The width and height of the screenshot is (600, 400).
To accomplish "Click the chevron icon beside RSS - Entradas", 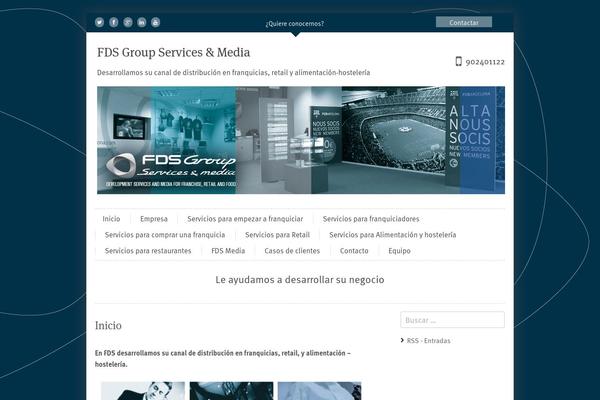I will click(402, 340).
